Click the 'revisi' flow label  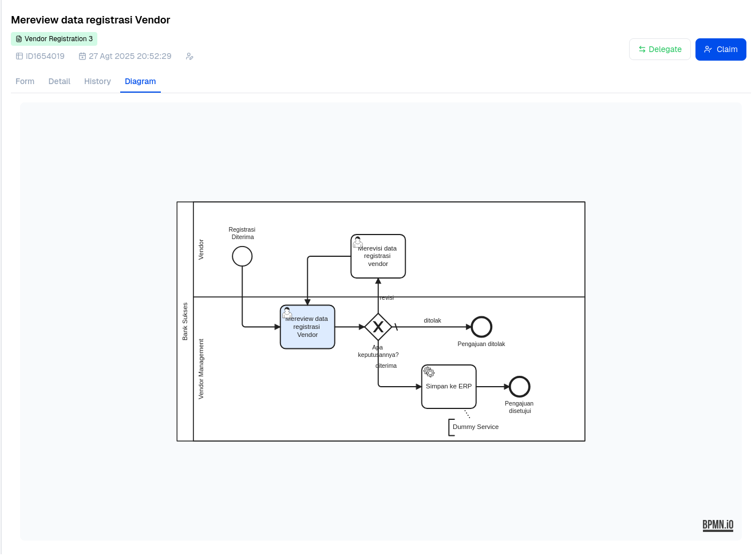tap(387, 297)
